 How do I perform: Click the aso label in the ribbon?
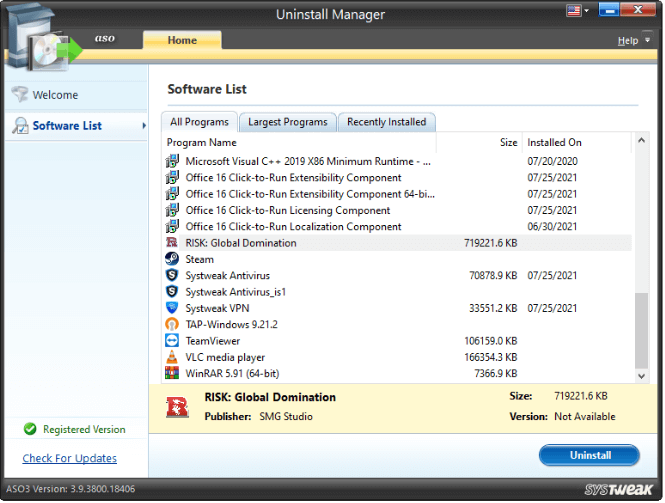coord(105,38)
